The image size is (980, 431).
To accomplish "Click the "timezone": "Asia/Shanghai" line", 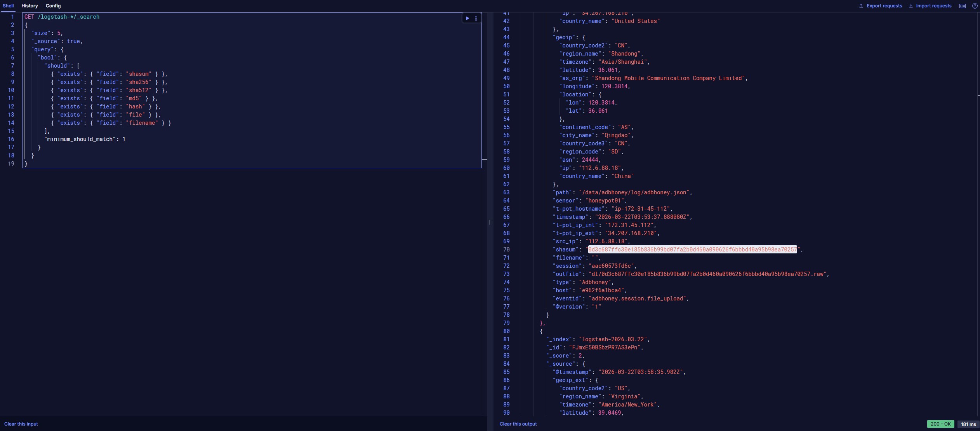I will (x=605, y=62).
